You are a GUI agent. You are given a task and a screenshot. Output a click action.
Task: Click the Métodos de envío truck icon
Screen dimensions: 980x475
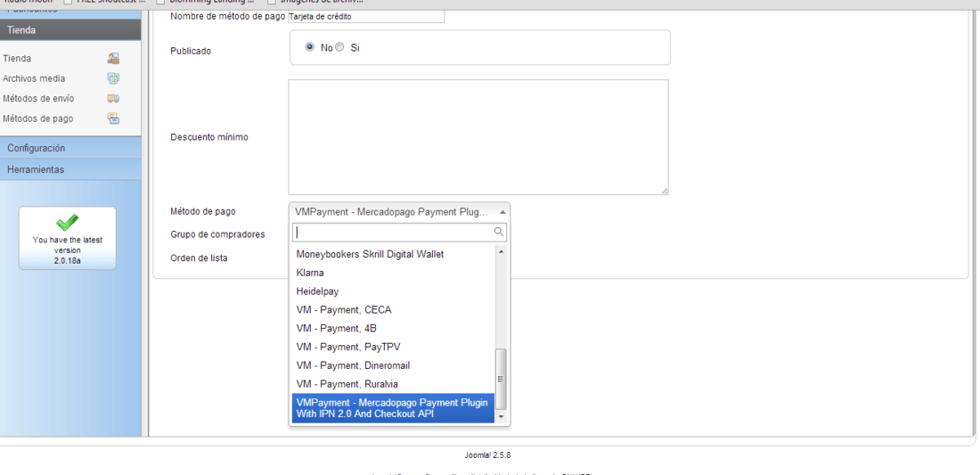click(x=113, y=99)
